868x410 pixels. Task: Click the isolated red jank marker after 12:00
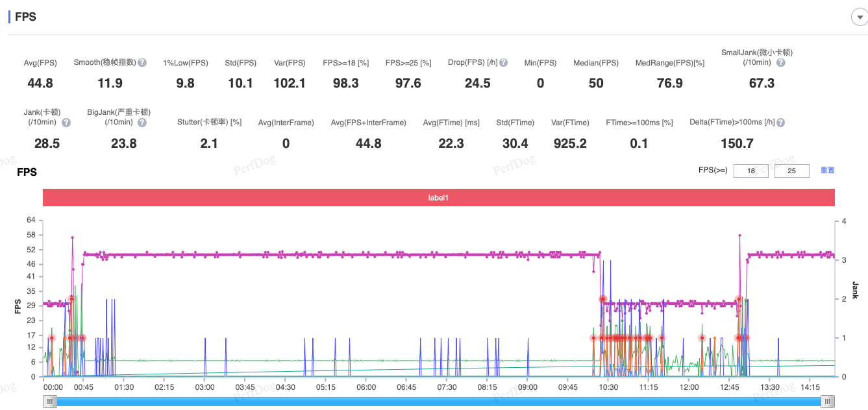coord(702,338)
